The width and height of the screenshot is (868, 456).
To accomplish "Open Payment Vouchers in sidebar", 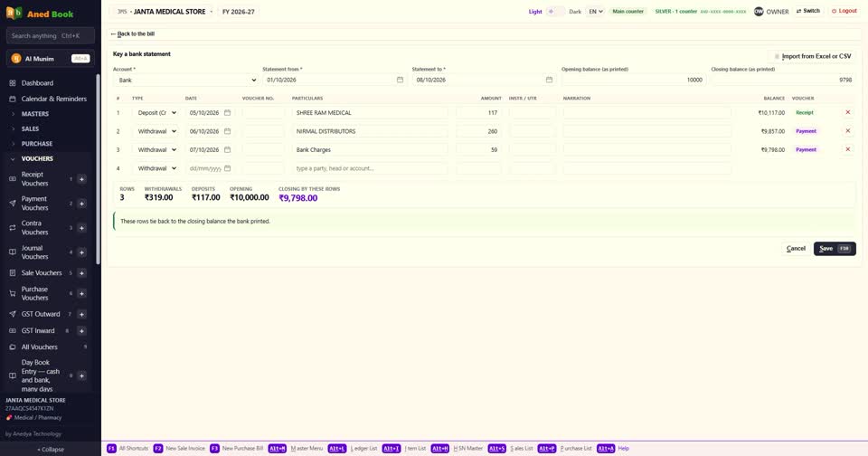I will coord(35,204).
